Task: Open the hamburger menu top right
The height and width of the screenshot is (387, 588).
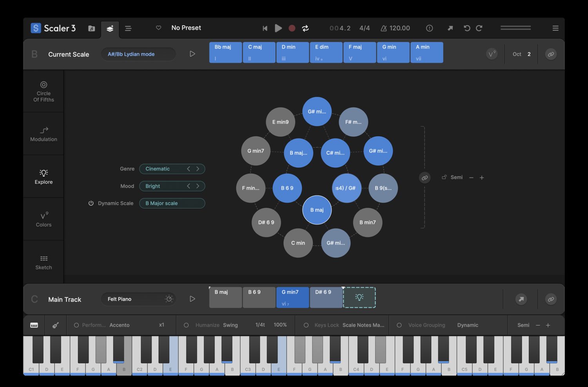Action: pos(555,28)
